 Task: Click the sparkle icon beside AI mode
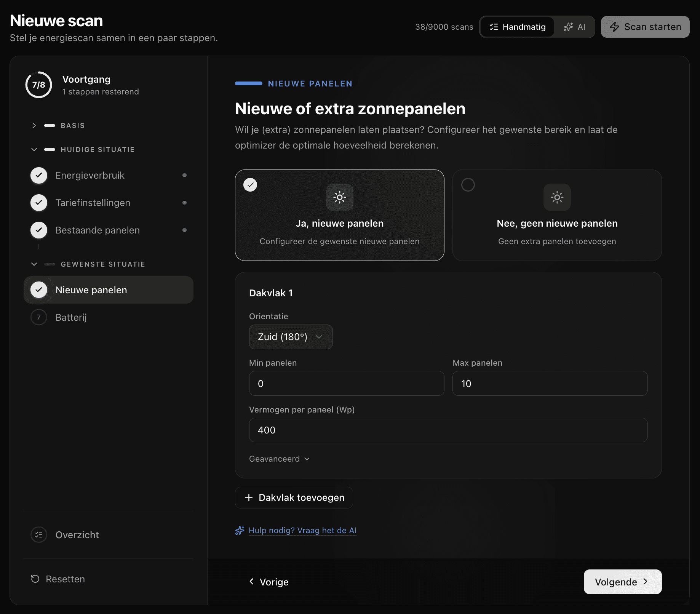(568, 27)
